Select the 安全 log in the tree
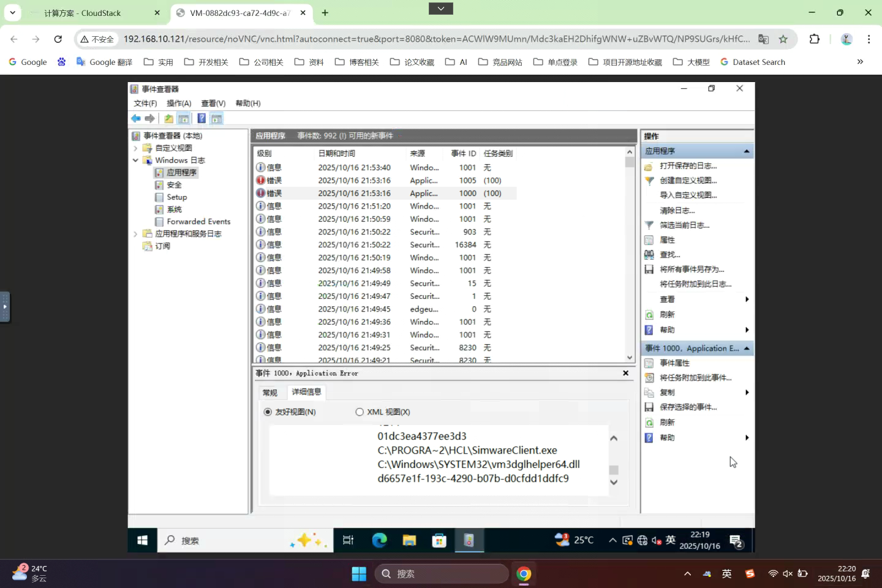882x588 pixels. [x=174, y=185]
